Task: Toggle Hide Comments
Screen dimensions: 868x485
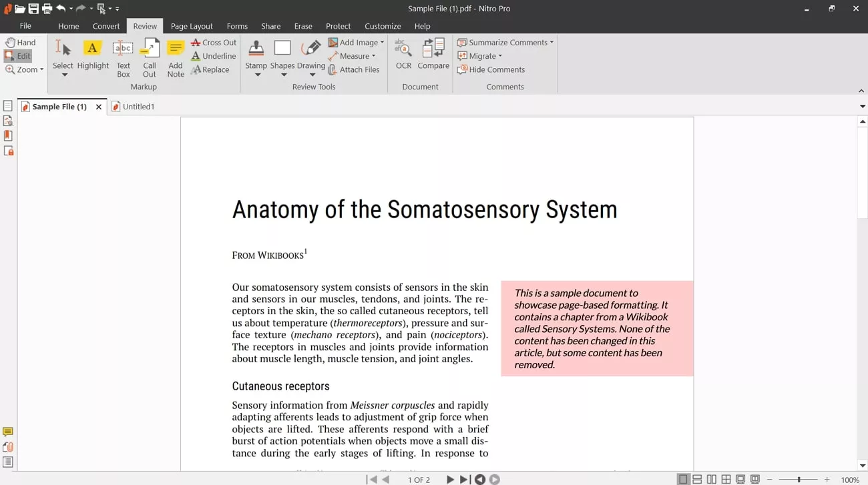Action: 491,69
